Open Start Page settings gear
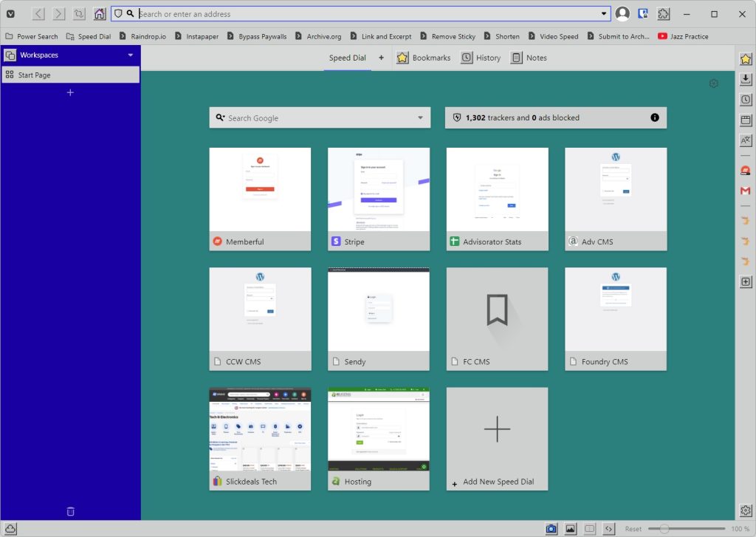This screenshot has height=537, width=756. tap(713, 83)
